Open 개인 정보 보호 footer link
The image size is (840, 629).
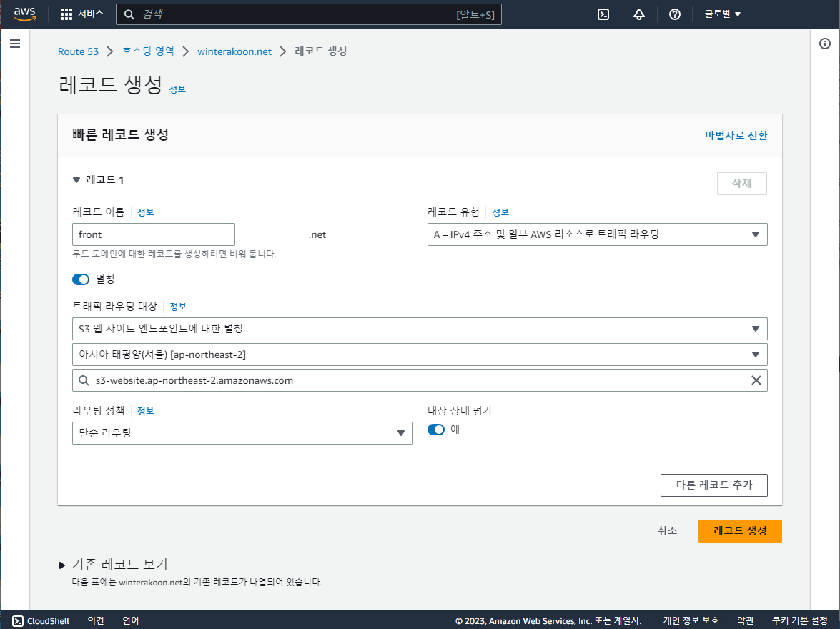pyautogui.click(x=691, y=620)
